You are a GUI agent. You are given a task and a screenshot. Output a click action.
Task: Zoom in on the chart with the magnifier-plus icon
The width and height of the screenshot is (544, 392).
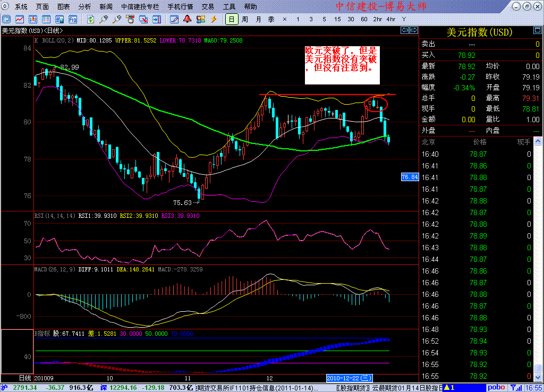pyautogui.click(x=104, y=20)
